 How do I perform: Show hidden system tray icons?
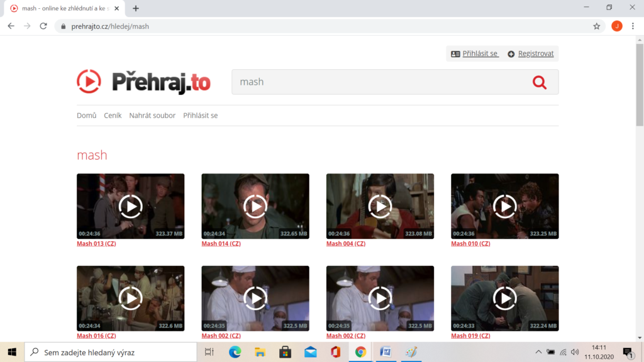[538, 352]
